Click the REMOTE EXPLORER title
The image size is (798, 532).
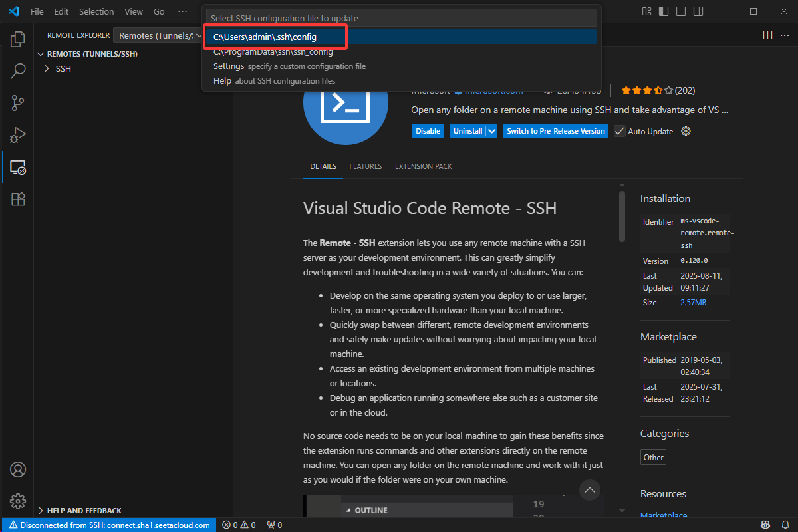click(x=78, y=35)
